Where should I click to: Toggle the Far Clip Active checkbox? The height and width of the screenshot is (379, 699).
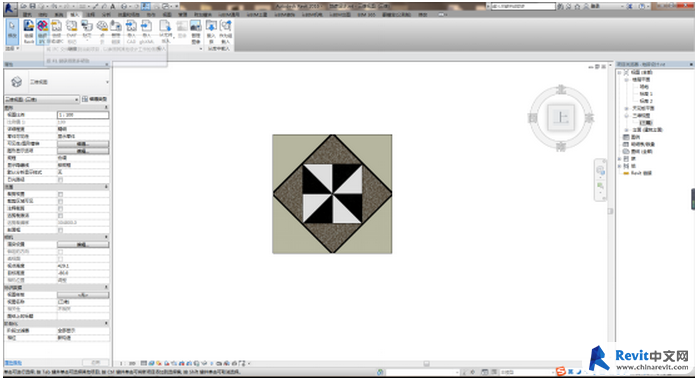(60, 216)
